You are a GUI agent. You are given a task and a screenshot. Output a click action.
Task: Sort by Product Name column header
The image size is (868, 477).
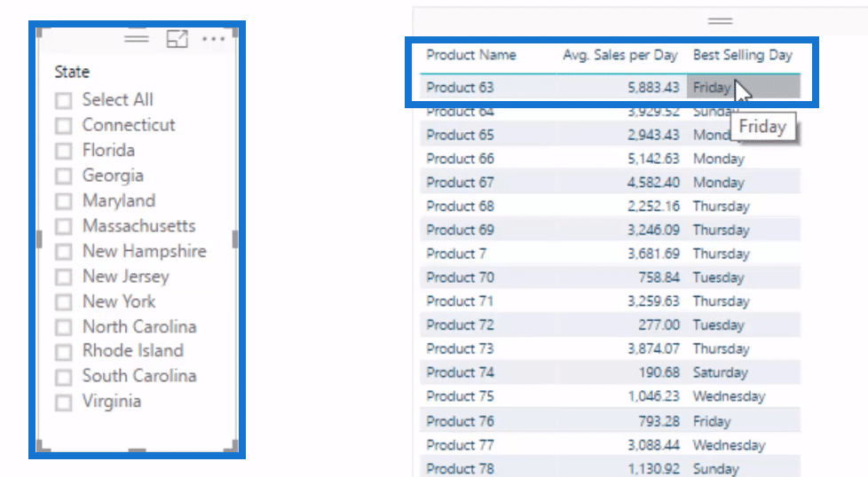click(x=471, y=55)
